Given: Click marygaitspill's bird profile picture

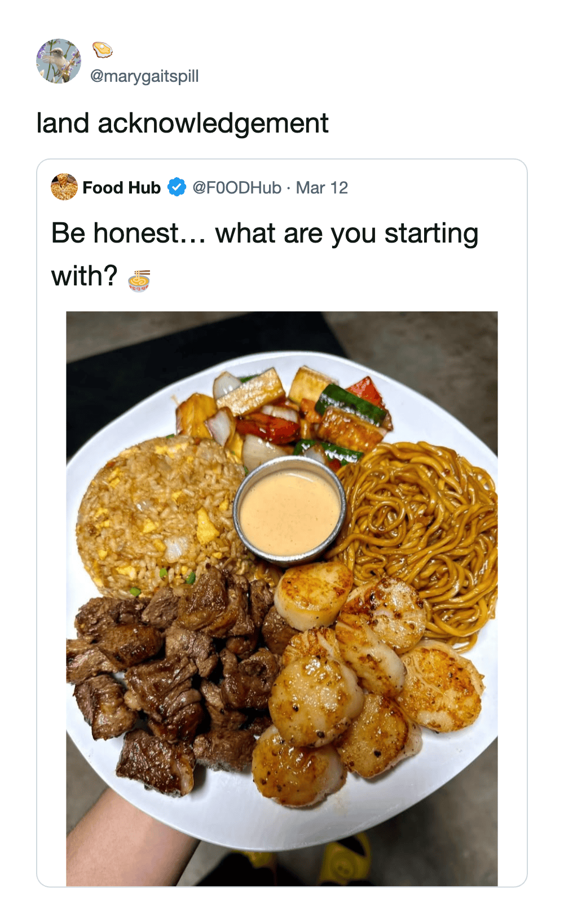Looking at the screenshot, I should point(59,61).
